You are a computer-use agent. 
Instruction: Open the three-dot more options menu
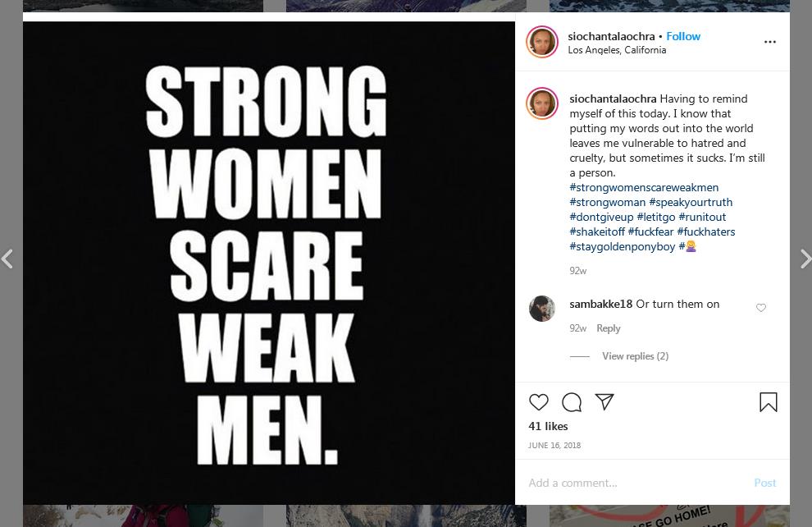click(x=770, y=42)
